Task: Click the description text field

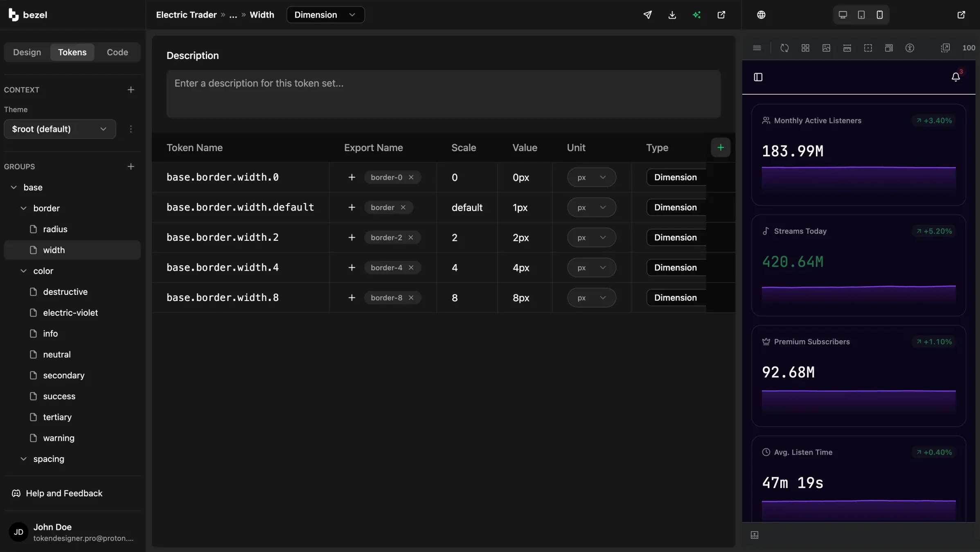Action: tap(443, 94)
